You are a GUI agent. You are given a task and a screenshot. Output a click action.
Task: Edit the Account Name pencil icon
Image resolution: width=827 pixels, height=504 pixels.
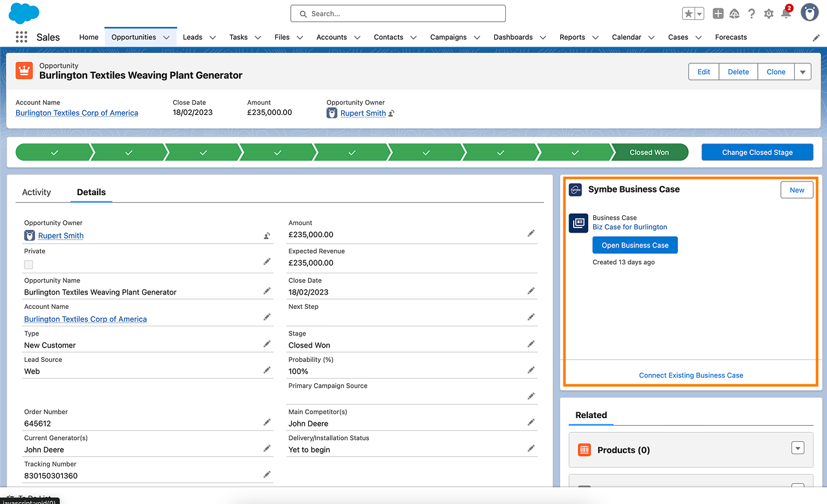coord(267,317)
